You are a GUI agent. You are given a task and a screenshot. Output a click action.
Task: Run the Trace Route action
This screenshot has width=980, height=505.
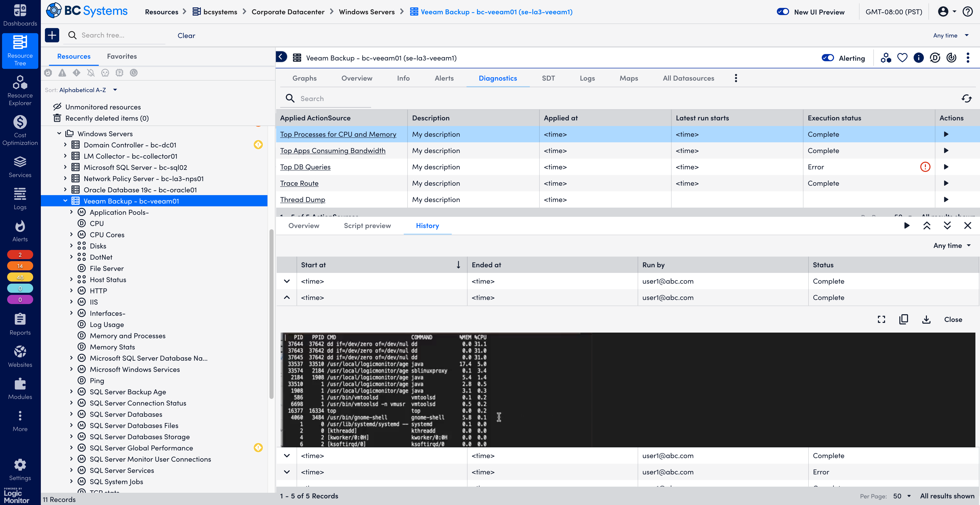946,183
